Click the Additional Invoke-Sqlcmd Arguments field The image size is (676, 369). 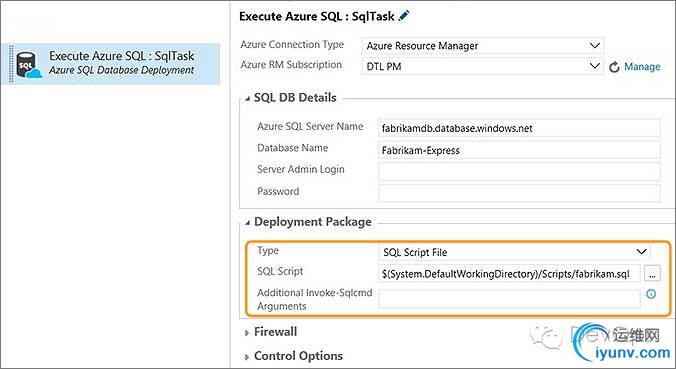pyautogui.click(x=509, y=299)
